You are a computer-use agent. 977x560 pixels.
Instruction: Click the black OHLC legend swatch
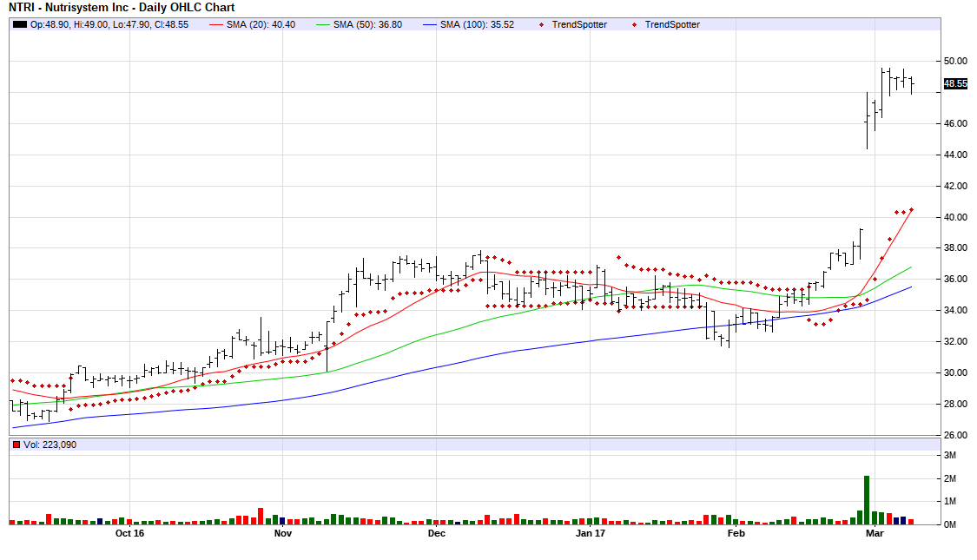(x=20, y=25)
